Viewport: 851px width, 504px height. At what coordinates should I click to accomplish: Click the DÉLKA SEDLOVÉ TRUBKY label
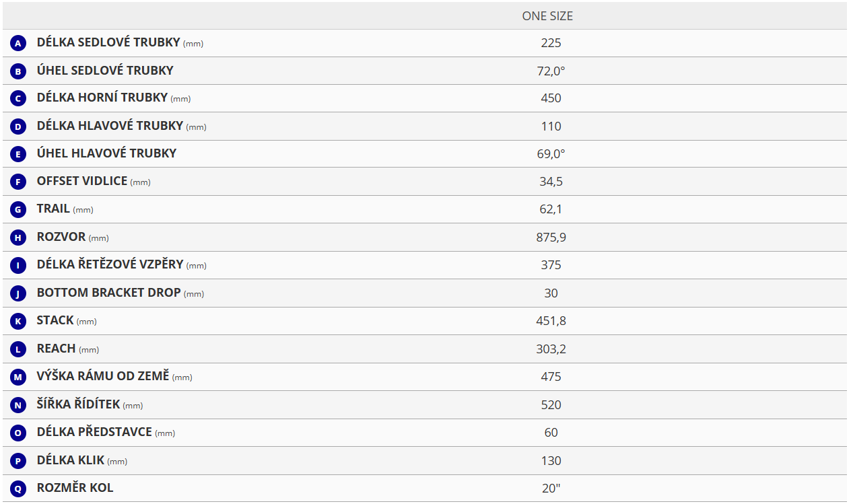(108, 42)
